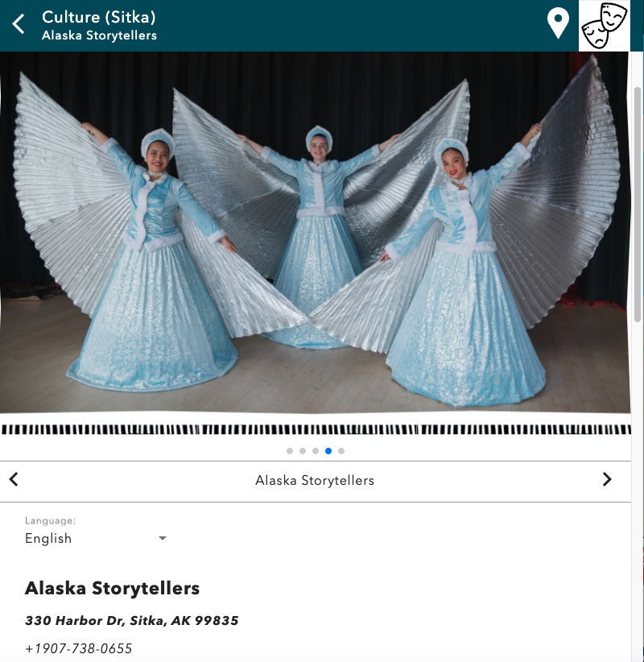This screenshot has width=644, height=662.
Task: Select the active fourth carousel dot
Action: (328, 451)
